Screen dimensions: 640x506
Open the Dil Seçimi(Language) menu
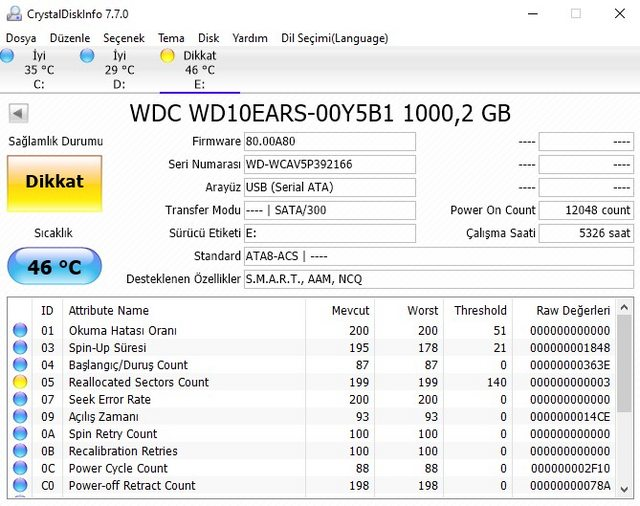(334, 38)
